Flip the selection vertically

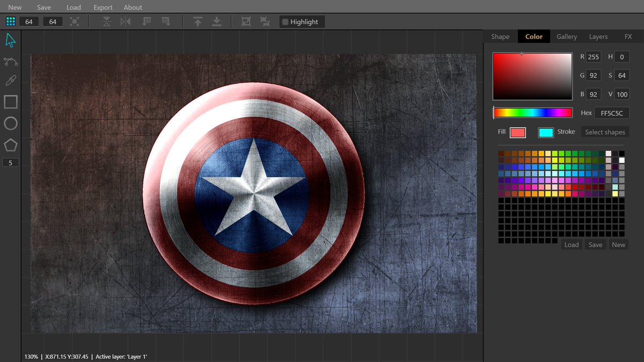click(x=107, y=21)
